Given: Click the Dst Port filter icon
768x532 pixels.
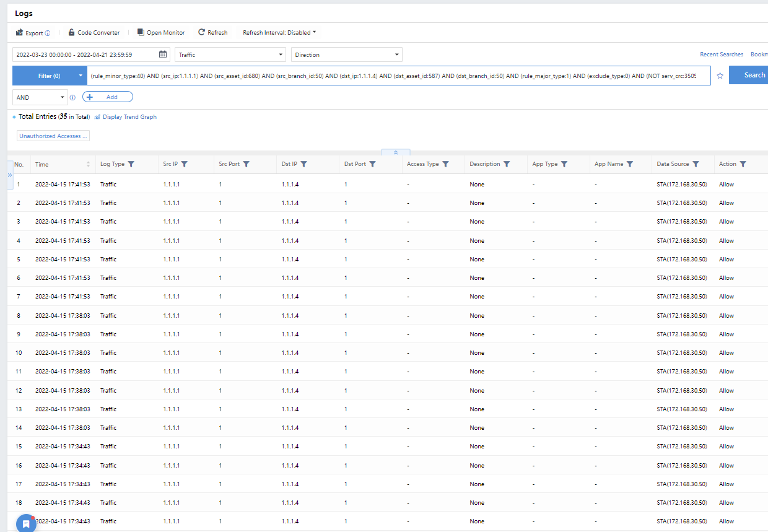Looking at the screenshot, I should (x=373, y=164).
